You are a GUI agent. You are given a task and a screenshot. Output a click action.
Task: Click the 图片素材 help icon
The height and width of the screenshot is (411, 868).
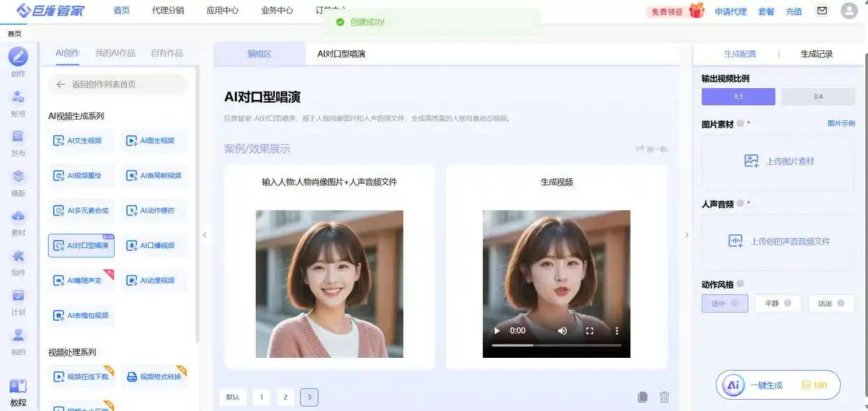[x=740, y=124]
